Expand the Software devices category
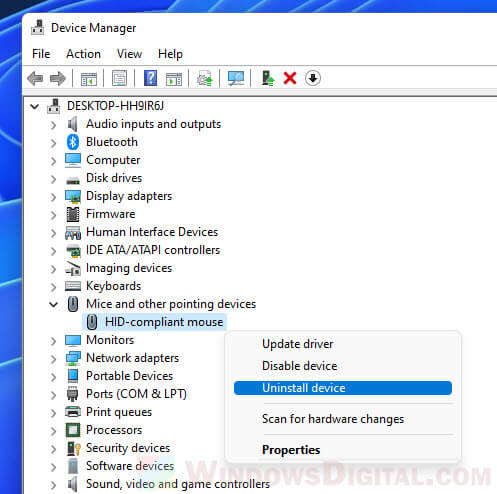The width and height of the screenshot is (497, 494). point(53,467)
